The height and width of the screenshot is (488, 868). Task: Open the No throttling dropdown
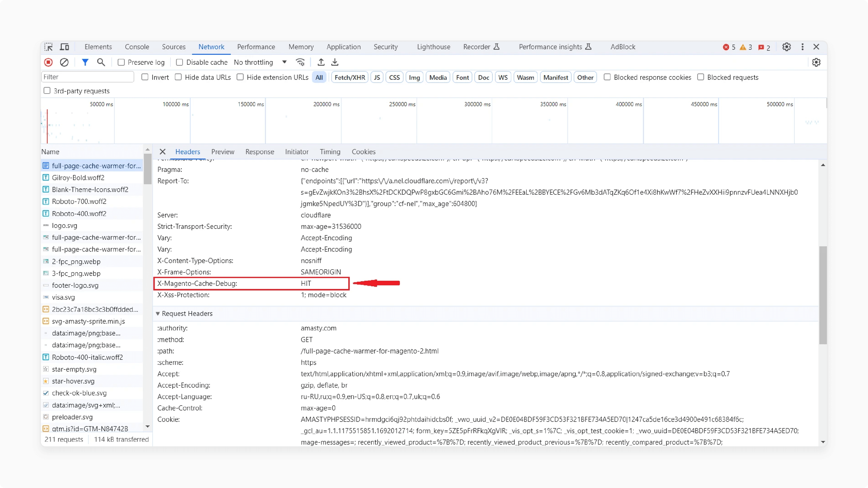[x=260, y=62]
